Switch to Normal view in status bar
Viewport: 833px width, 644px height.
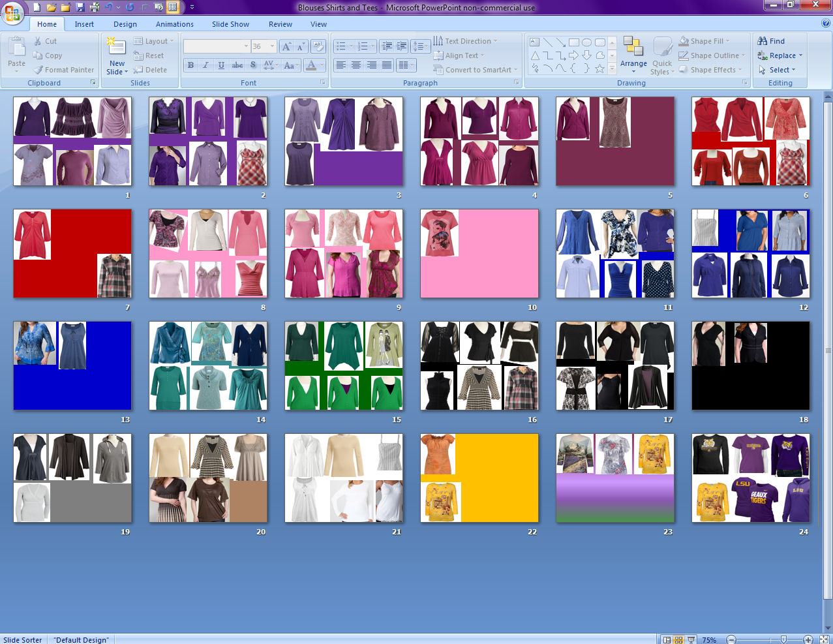[667, 639]
